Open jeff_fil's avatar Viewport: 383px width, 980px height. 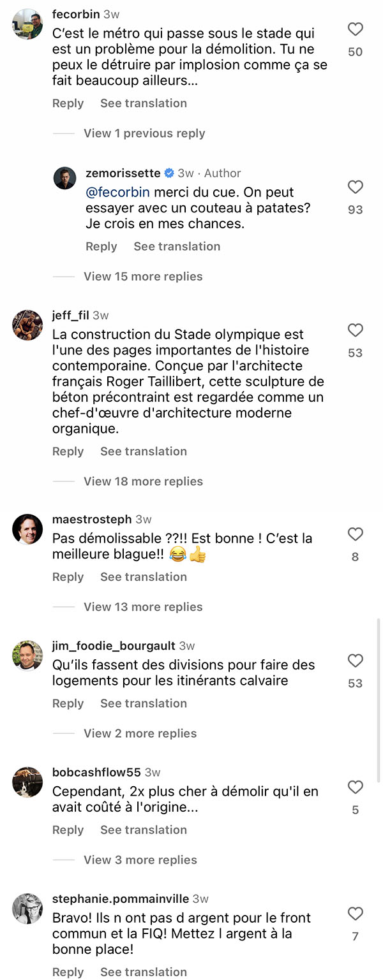pos(27,325)
